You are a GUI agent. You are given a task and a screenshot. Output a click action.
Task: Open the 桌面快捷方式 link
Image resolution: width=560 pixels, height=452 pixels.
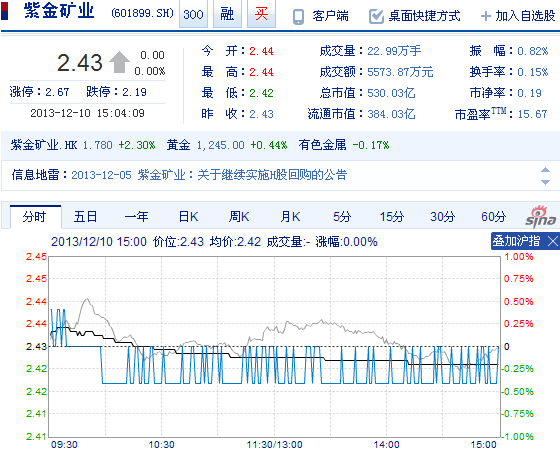click(424, 16)
